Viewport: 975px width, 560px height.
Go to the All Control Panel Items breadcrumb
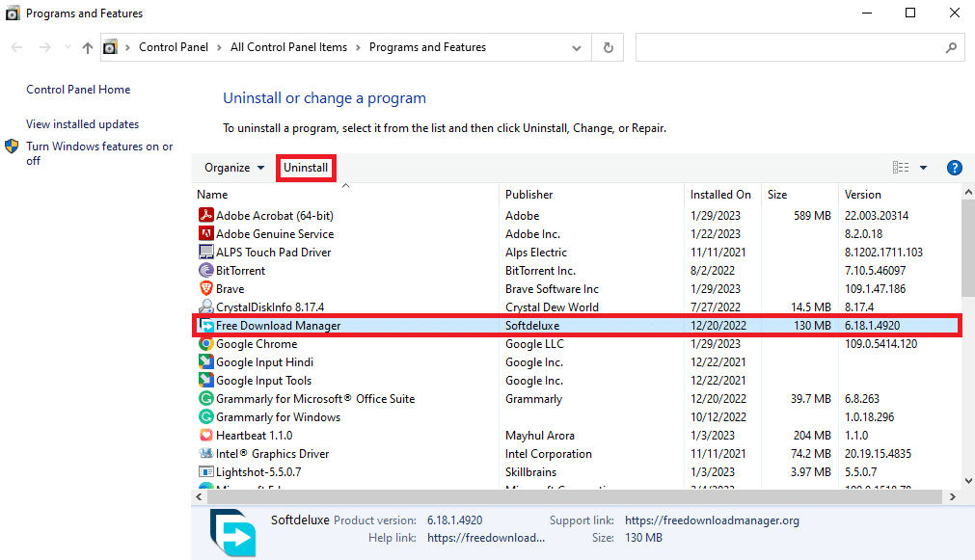click(288, 47)
